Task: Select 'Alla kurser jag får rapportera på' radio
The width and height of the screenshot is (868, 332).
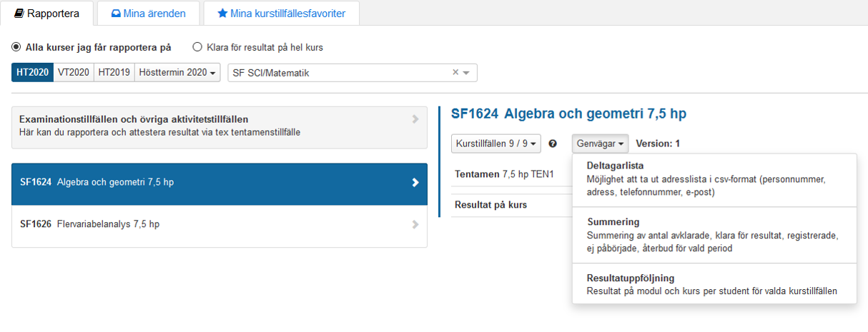Action: tap(16, 48)
